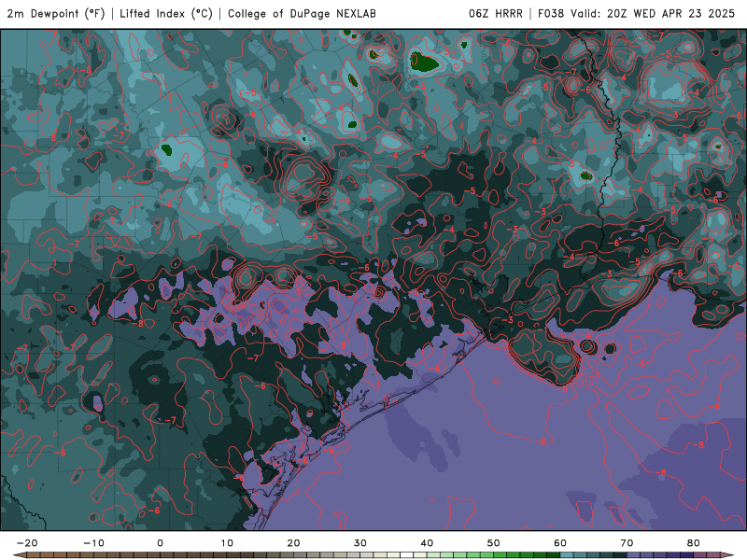Click the -10 colorbar label
Screen dimensions: 747x560
[93, 543]
